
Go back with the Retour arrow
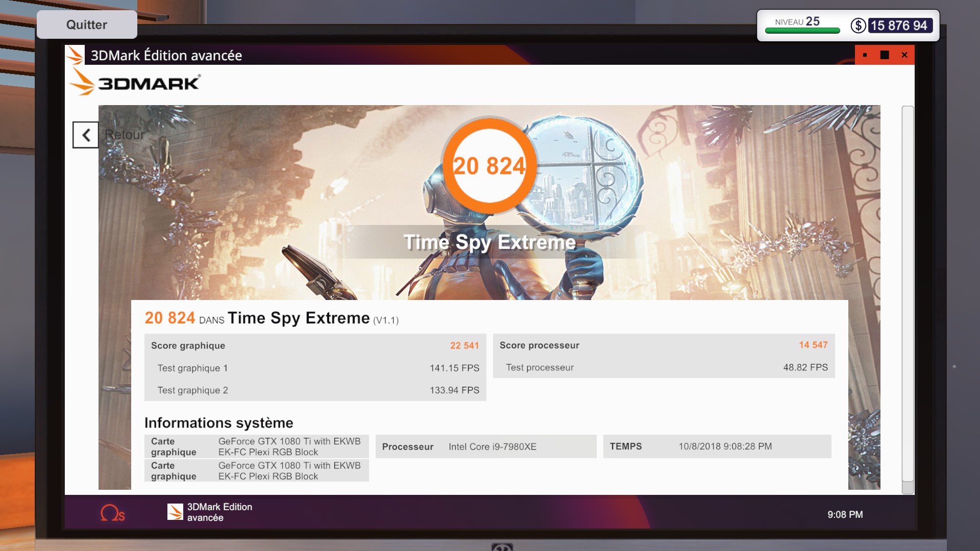(86, 135)
